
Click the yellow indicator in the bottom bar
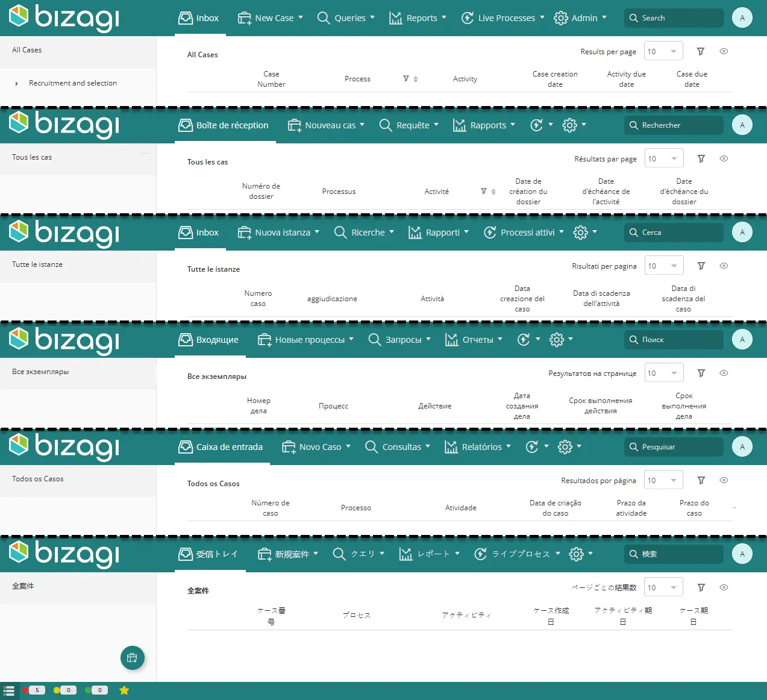point(65,690)
